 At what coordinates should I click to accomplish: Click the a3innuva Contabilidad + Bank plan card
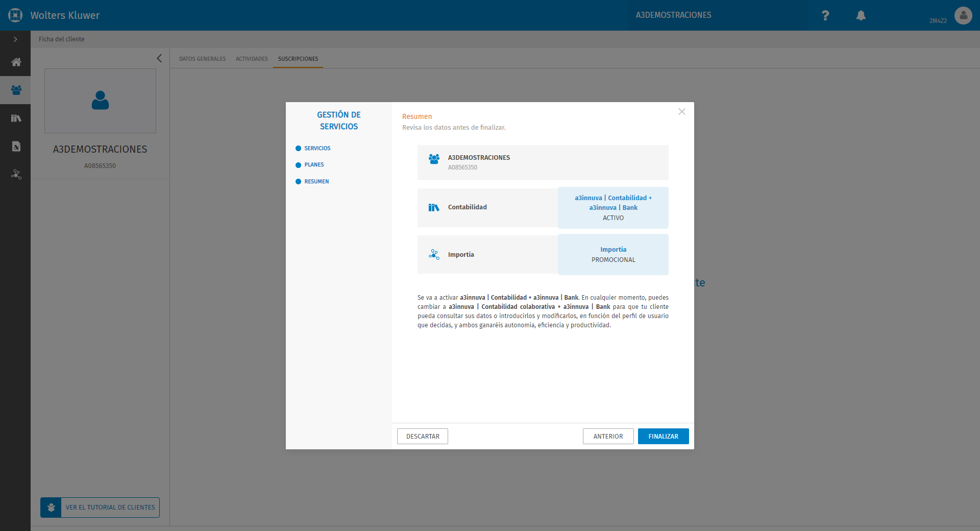tap(613, 208)
